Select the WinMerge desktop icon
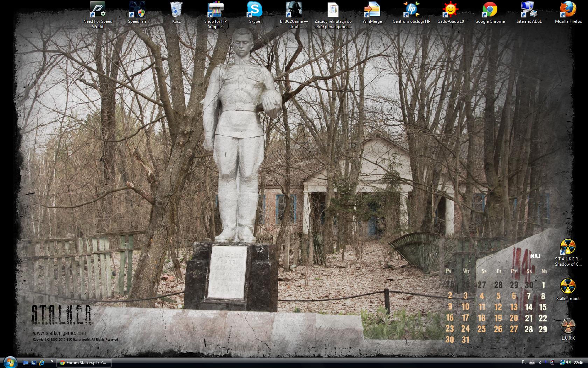This screenshot has height=368, width=588. [x=372, y=10]
